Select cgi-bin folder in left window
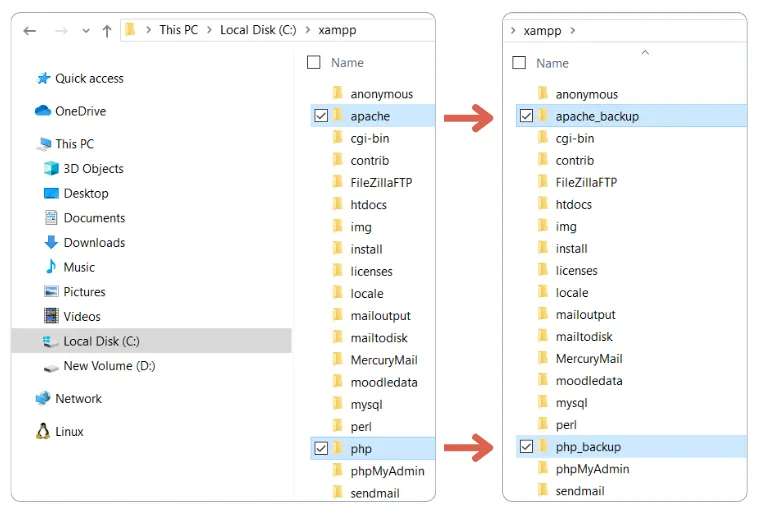This screenshot has height=513, width=758. (371, 138)
